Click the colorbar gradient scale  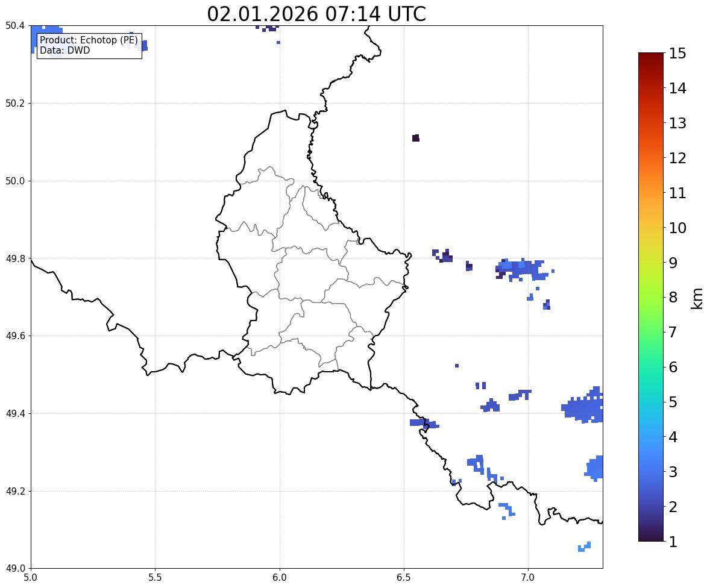(651, 297)
